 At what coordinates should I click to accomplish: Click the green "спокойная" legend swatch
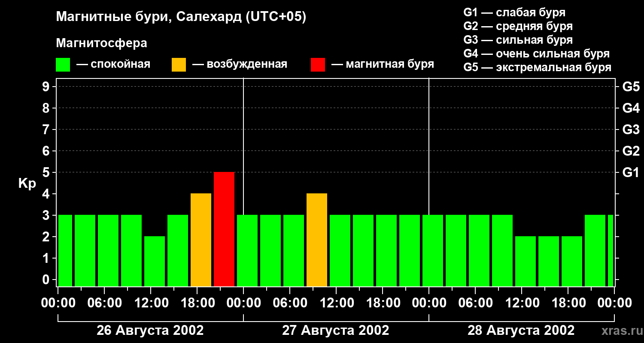coord(63,65)
